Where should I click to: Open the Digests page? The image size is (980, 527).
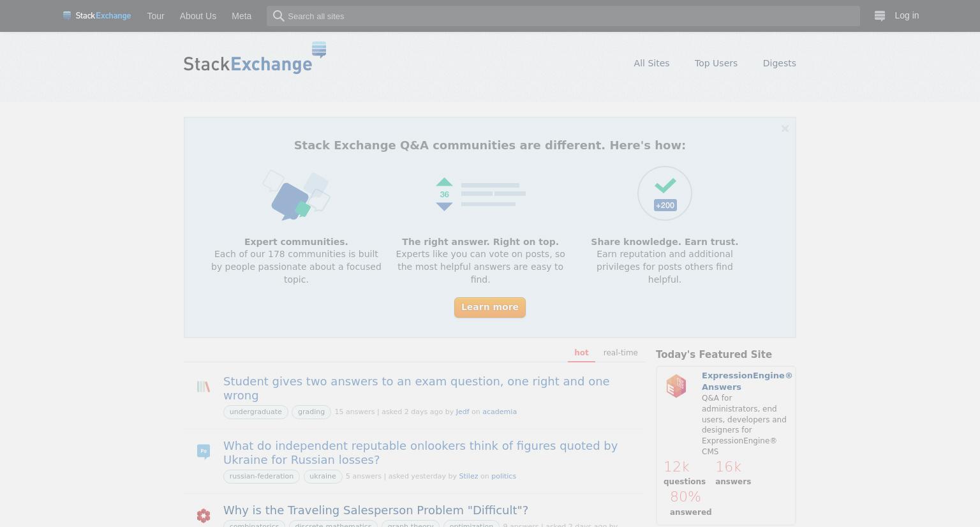779,63
